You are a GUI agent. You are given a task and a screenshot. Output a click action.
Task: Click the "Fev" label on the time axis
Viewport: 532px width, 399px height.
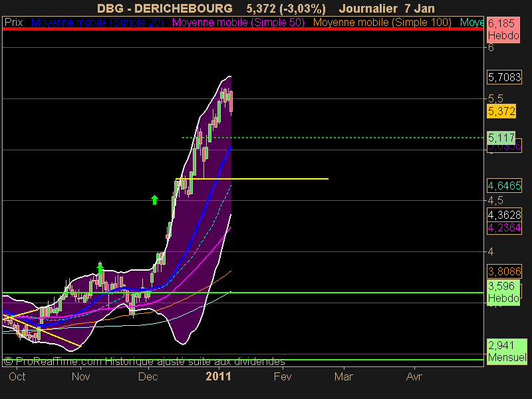coord(283,376)
